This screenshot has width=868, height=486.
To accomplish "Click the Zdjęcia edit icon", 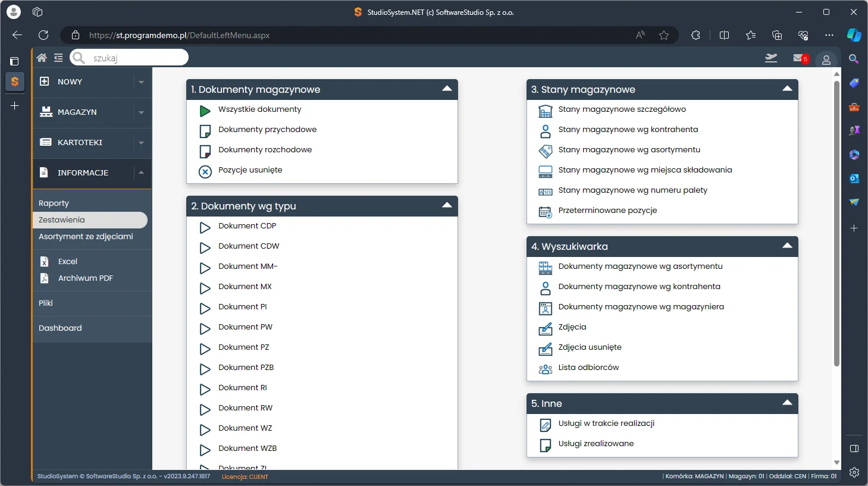I will (545, 328).
